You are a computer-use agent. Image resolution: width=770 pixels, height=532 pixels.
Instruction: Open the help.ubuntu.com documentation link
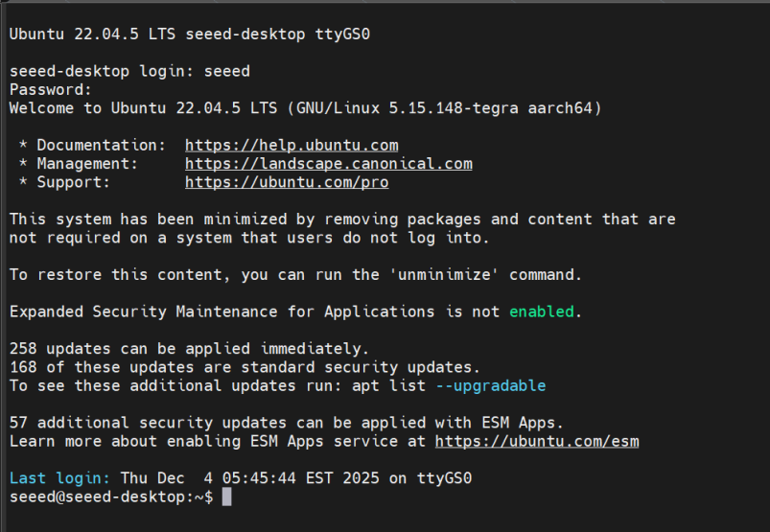coord(292,146)
